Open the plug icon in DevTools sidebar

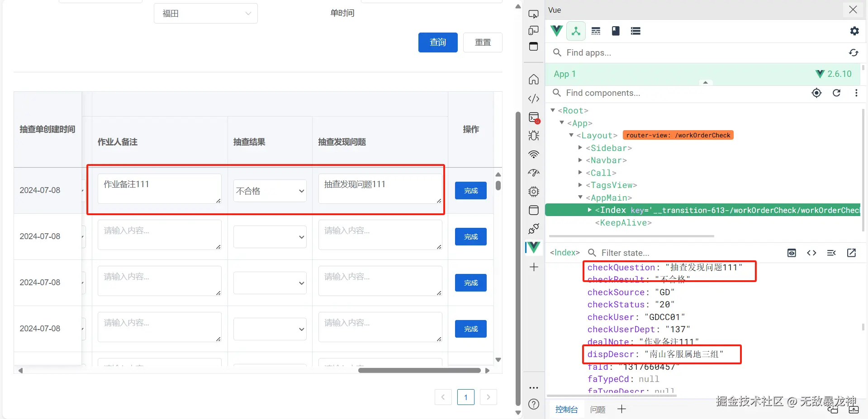click(x=534, y=229)
